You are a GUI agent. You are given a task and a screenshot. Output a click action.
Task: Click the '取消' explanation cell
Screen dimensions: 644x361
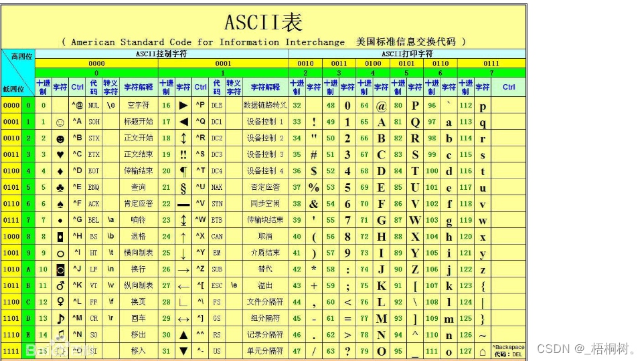click(x=265, y=237)
